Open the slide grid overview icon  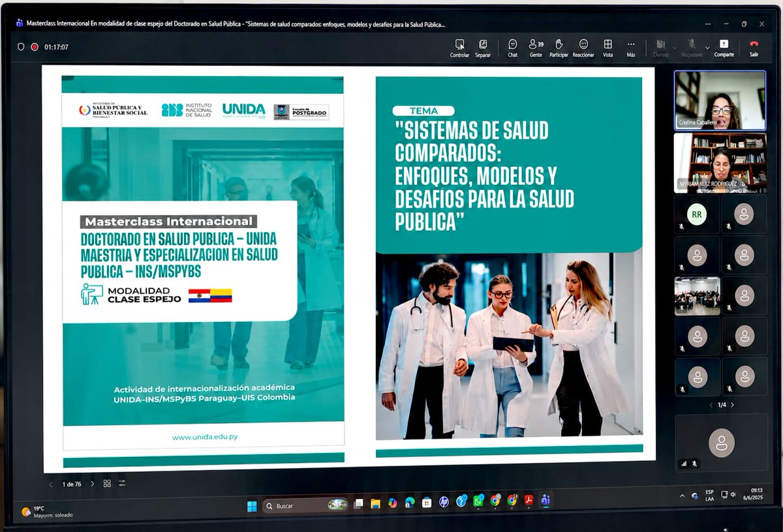[107, 484]
